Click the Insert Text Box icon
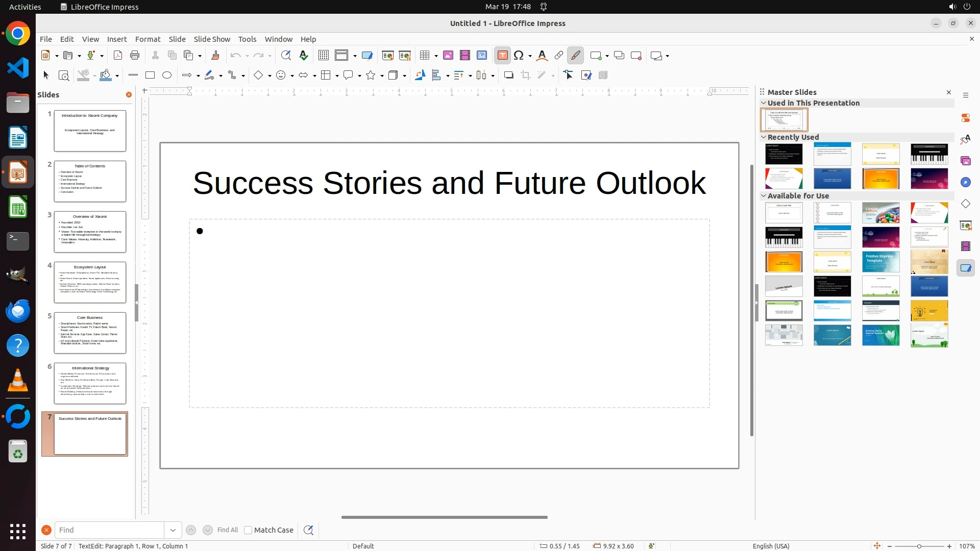The height and width of the screenshot is (551, 980). pyautogui.click(x=502, y=56)
